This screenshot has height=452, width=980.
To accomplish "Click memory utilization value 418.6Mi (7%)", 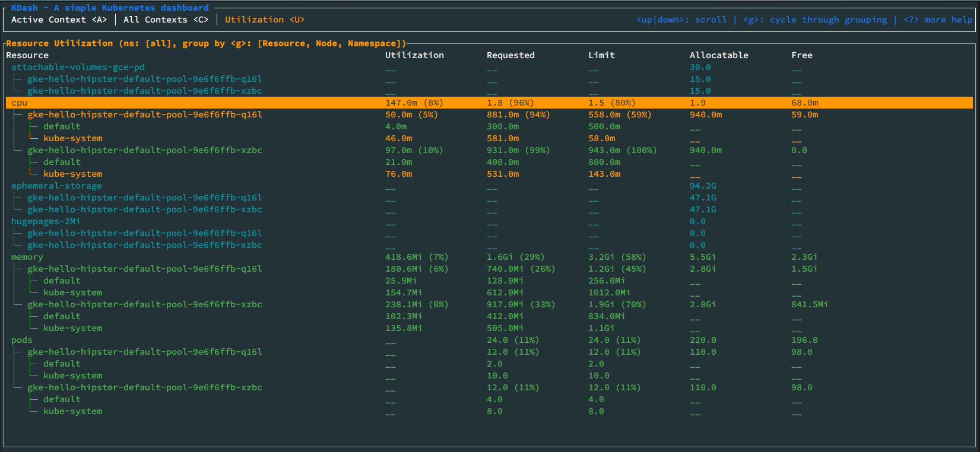I will 417,257.
